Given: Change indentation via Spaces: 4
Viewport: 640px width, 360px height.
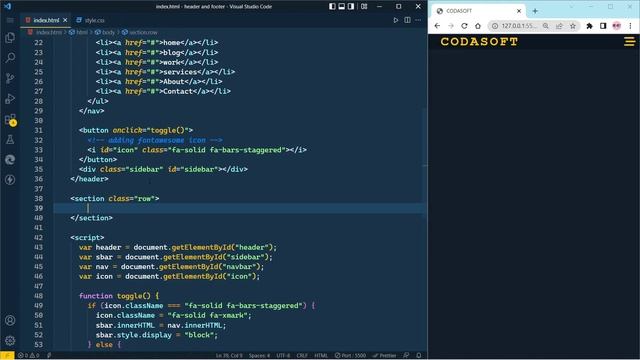Looking at the screenshot, I should [x=260, y=356].
